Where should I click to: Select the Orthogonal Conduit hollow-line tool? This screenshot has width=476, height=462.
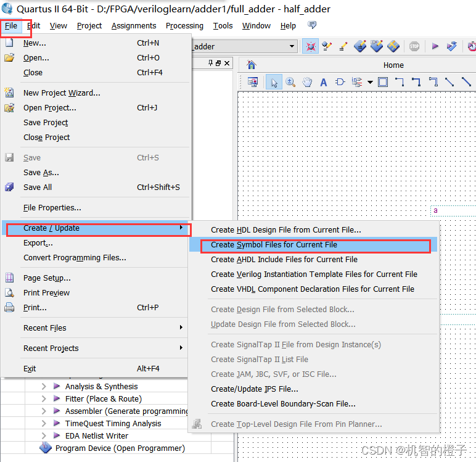tap(433, 82)
